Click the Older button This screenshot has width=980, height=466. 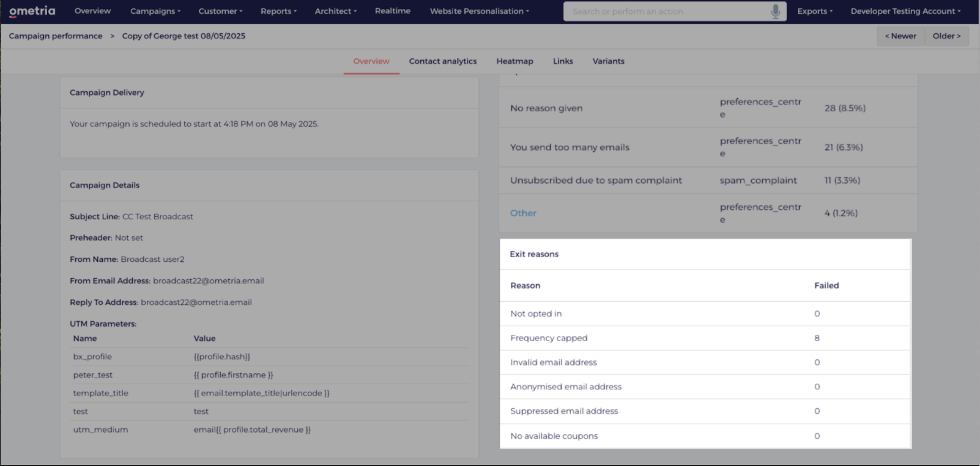[x=946, y=36]
